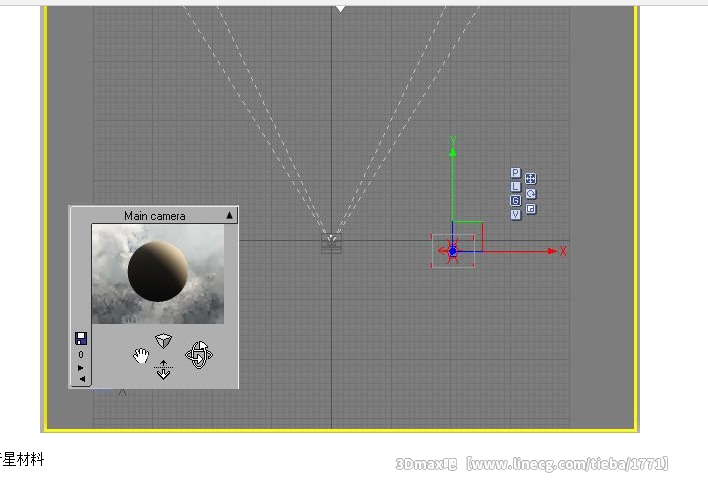
Task: Click the blue selected light object center
Action: pos(453,251)
